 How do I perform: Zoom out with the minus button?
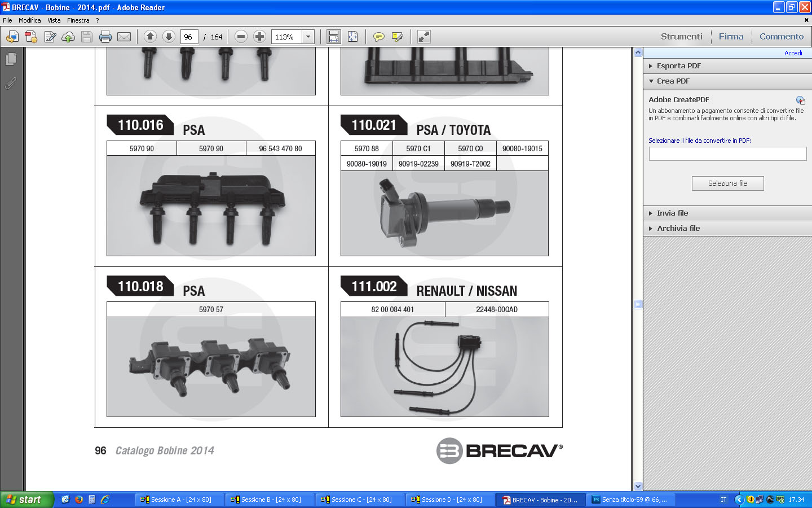[x=241, y=37]
